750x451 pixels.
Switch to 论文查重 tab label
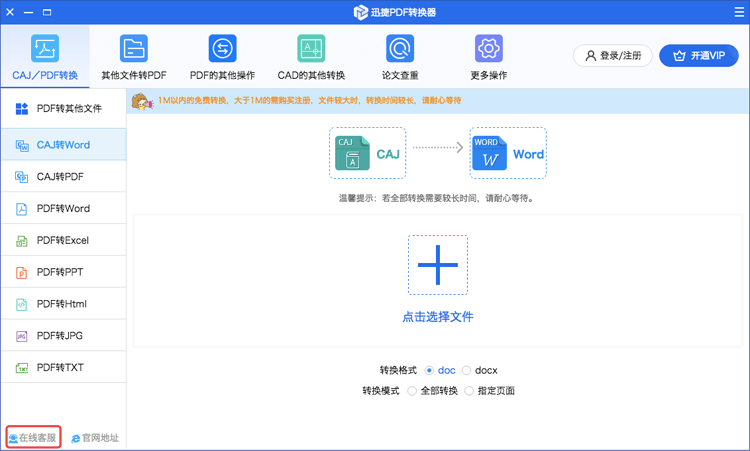pyautogui.click(x=400, y=76)
